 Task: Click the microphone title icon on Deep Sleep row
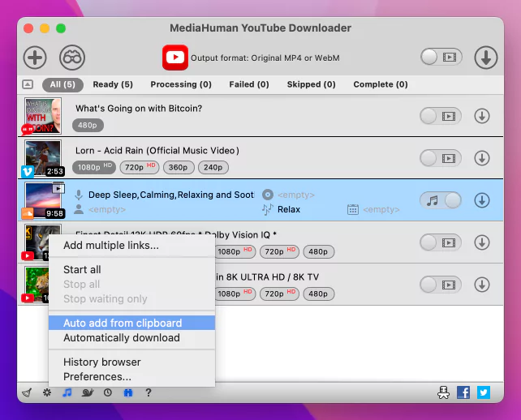point(79,195)
